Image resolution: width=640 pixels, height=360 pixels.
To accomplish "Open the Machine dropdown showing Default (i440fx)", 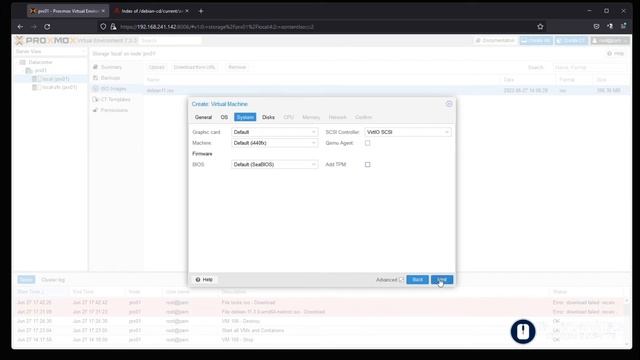I will [274, 143].
